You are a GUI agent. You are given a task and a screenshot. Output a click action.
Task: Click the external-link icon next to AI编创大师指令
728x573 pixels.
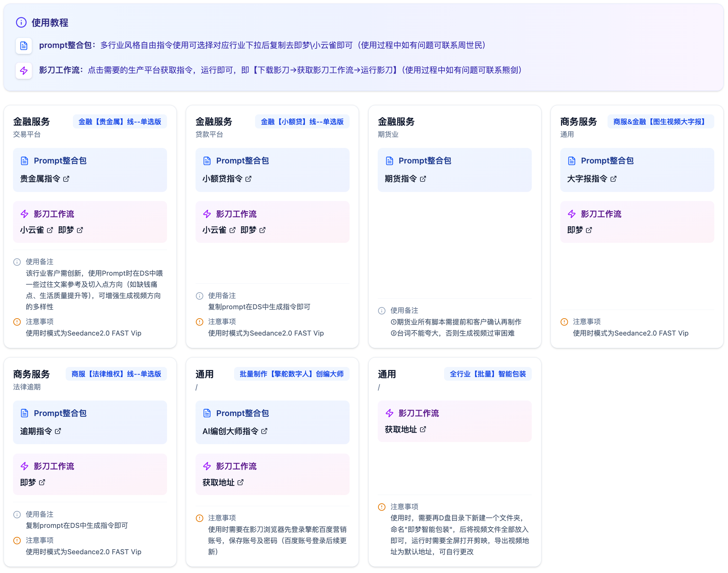(264, 431)
